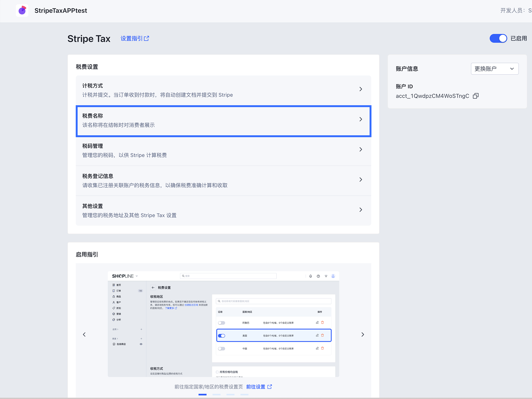The width and height of the screenshot is (532, 399).
Task: Go to next guide slide arrow
Action: pyautogui.click(x=363, y=334)
